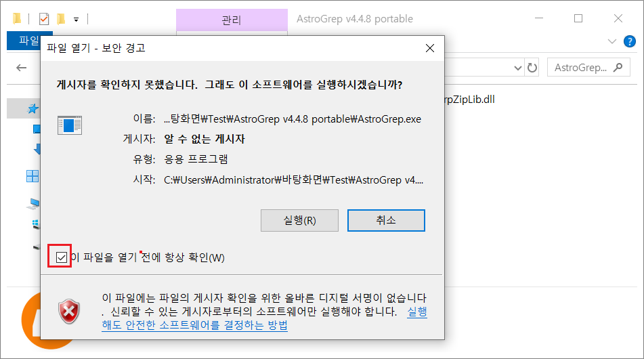The height and width of the screenshot is (359, 644).
Task: Click the 실행(R) run button
Action: [299, 221]
